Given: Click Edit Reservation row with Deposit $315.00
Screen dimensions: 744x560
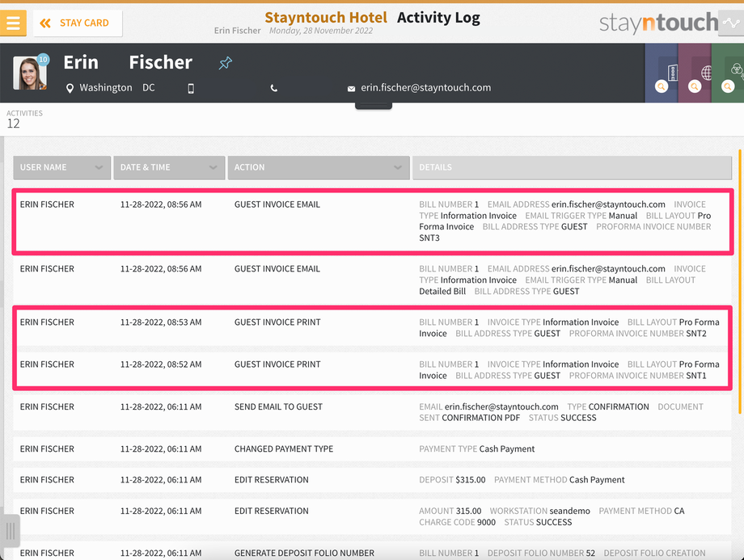Looking at the screenshot, I should (x=373, y=480).
